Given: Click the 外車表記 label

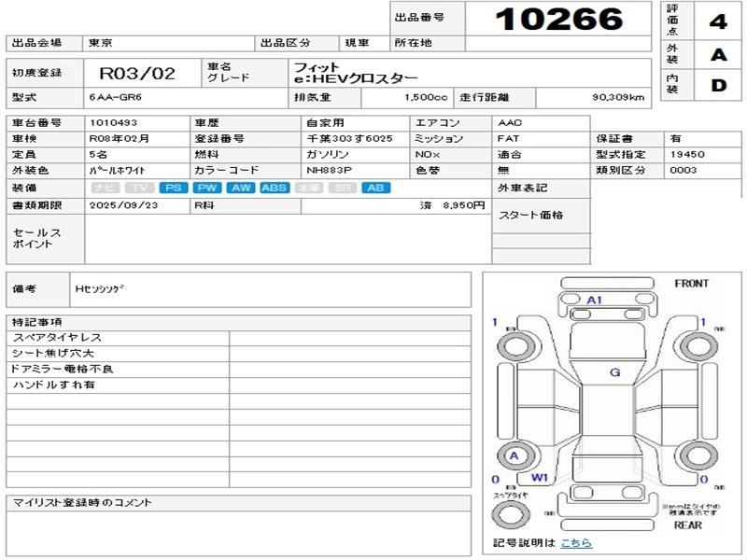Looking at the screenshot, I should coord(523,189).
